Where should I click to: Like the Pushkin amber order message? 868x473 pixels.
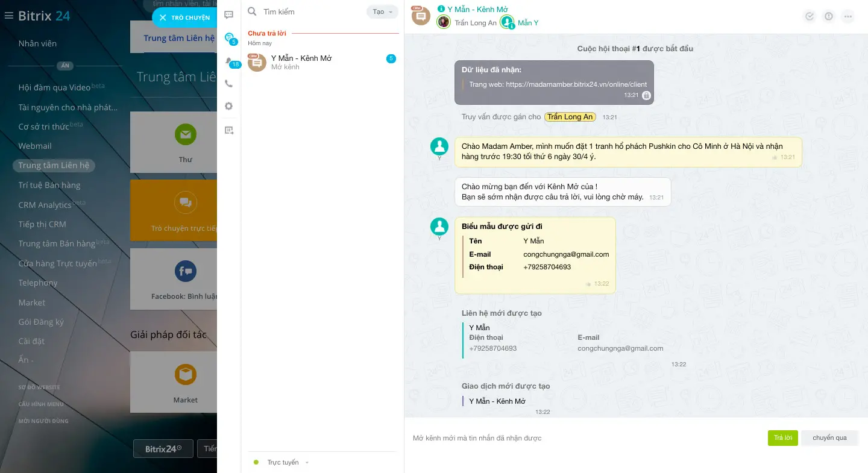click(775, 157)
